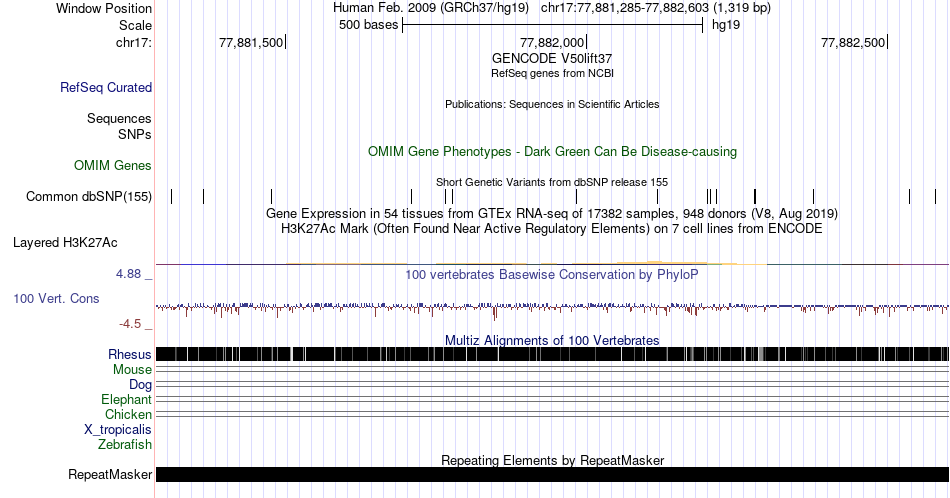The image size is (950, 498).
Task: Click the chr17: base position label
Action: tap(133, 42)
